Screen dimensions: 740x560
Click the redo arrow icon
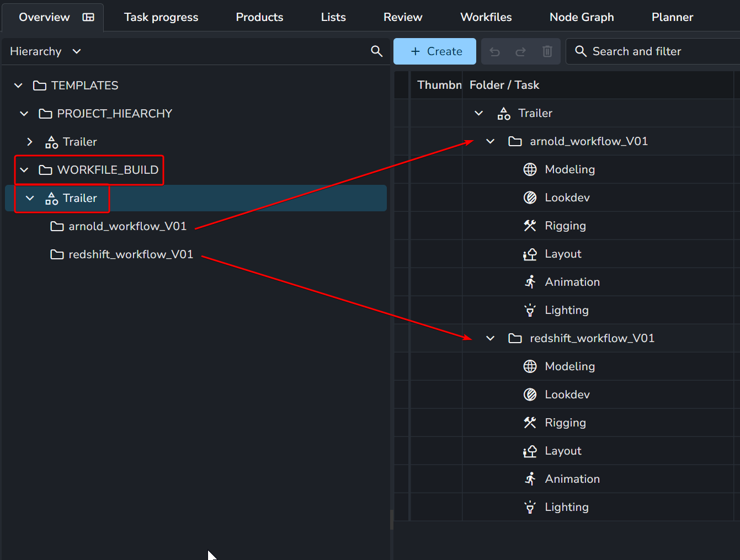[520, 51]
